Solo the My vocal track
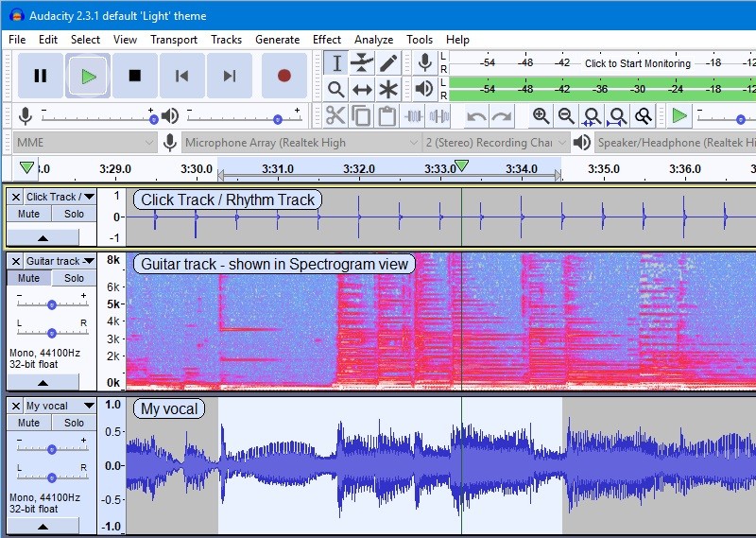 click(x=75, y=423)
